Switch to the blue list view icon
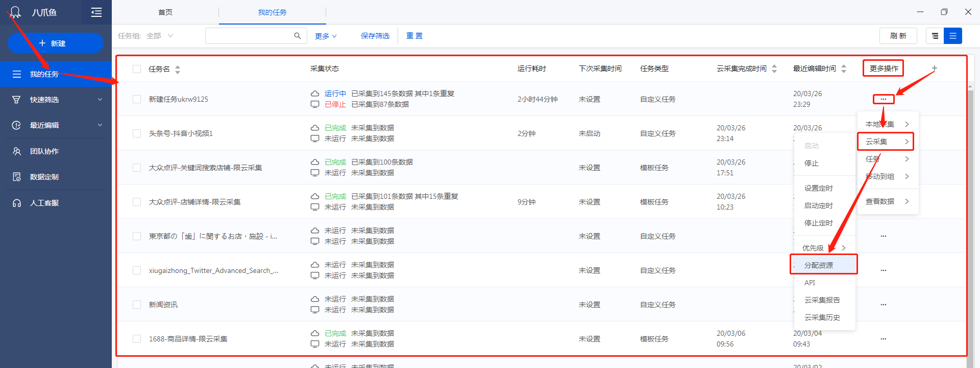Screen dimensions: 980x368 [953, 36]
